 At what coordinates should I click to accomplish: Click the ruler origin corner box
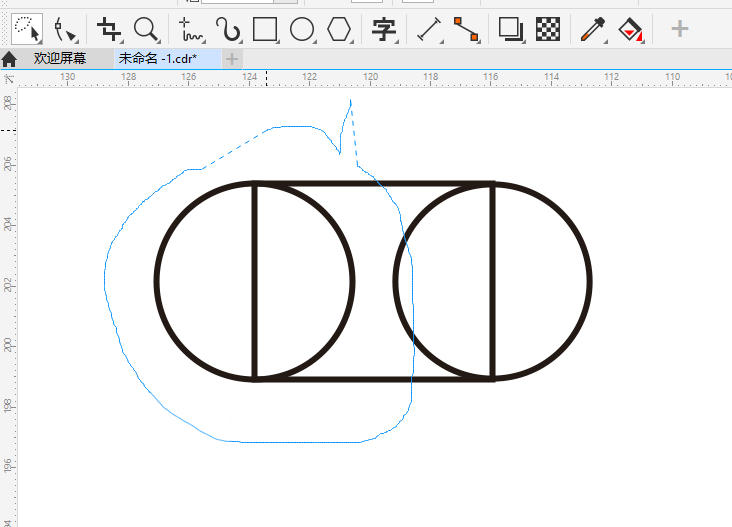pos(9,79)
